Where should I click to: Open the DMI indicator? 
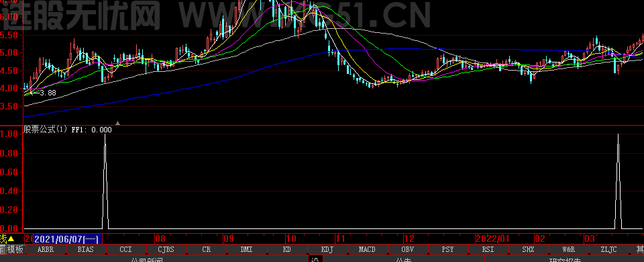[x=246, y=249]
